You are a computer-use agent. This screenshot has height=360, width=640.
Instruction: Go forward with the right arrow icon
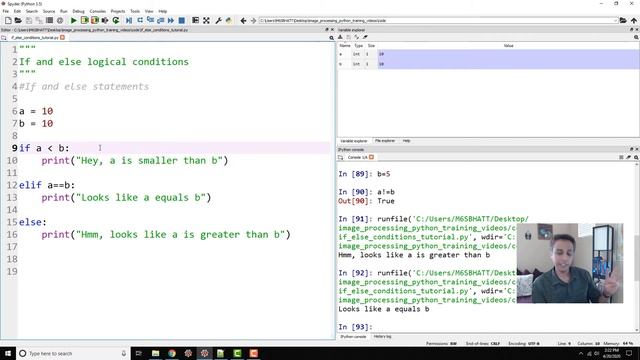(253, 20)
